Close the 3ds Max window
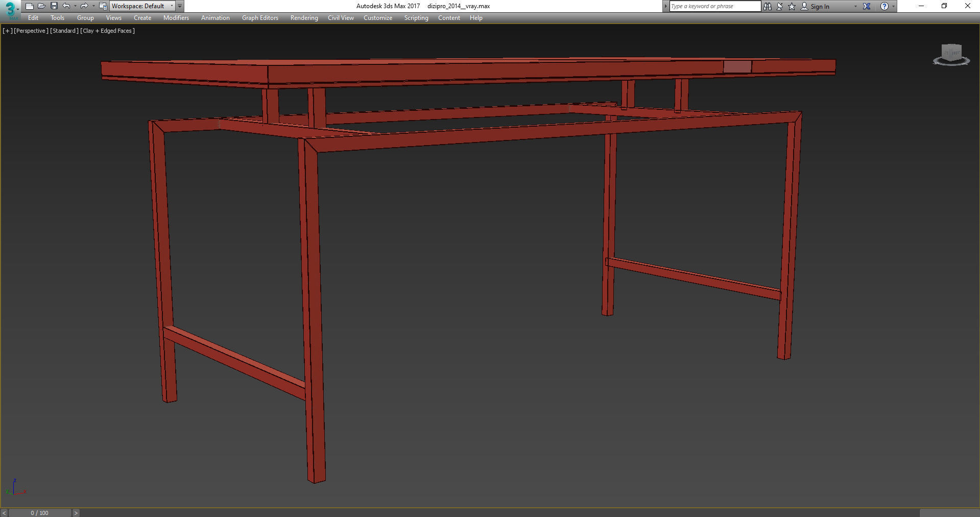Image resolution: width=980 pixels, height=517 pixels. click(968, 6)
